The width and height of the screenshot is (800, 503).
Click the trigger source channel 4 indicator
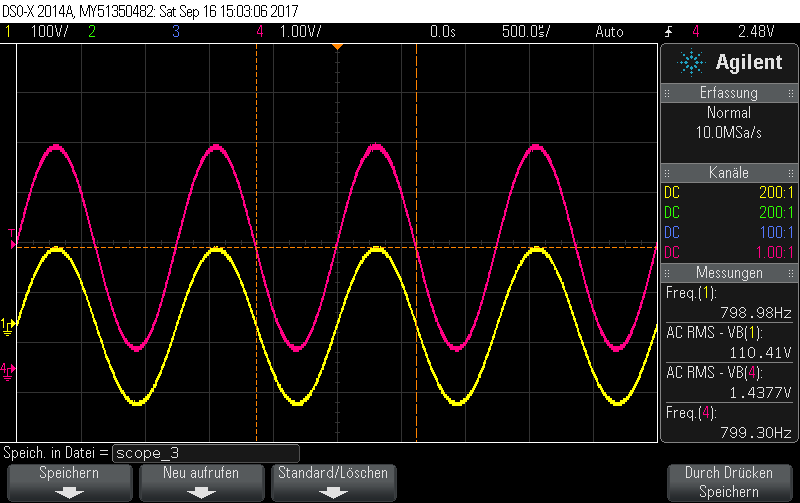point(695,32)
